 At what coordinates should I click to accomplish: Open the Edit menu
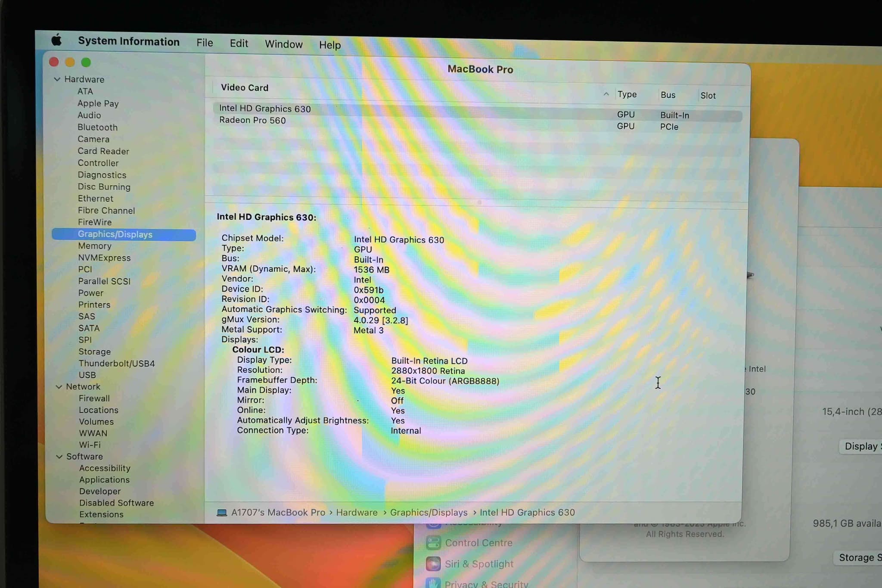239,44
